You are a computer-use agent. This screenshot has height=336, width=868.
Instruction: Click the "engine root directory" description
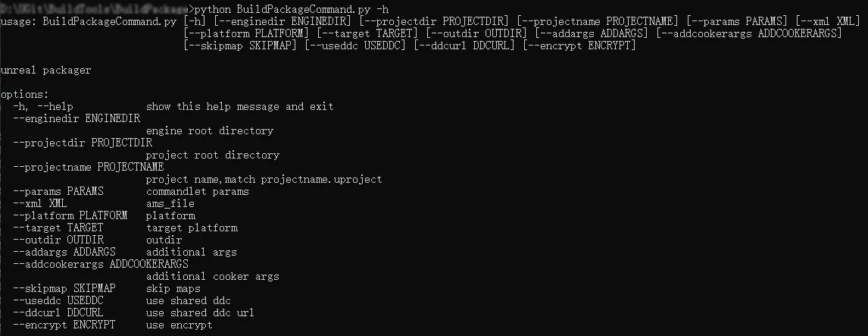click(x=209, y=130)
